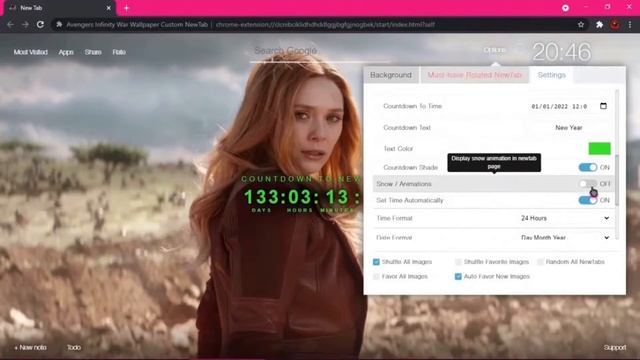
Task: Click the Search Google field
Action: pos(320,51)
